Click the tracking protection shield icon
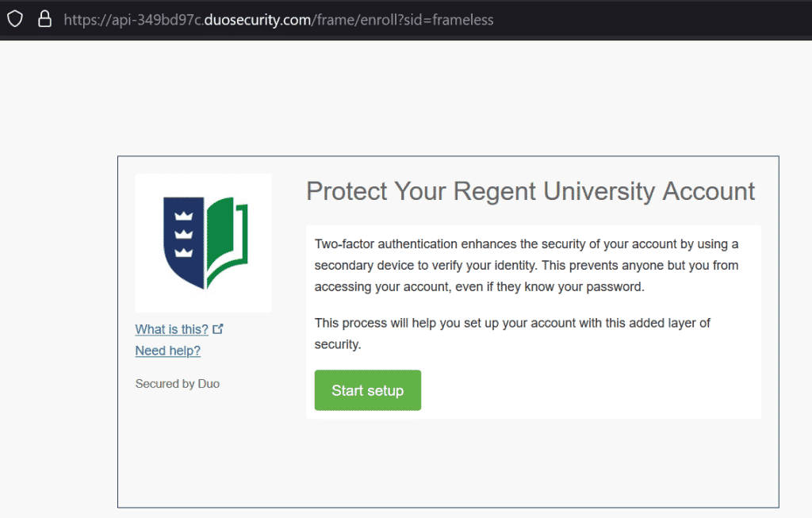 click(x=15, y=19)
